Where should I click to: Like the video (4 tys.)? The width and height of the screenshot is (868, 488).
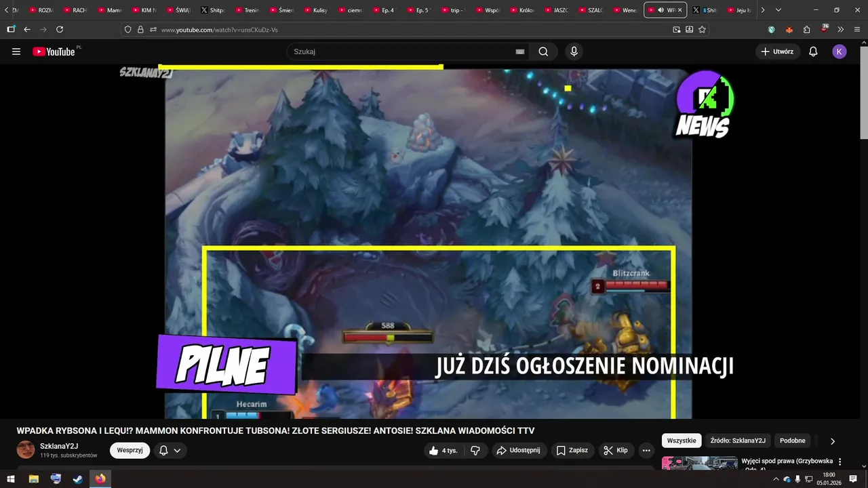point(443,450)
